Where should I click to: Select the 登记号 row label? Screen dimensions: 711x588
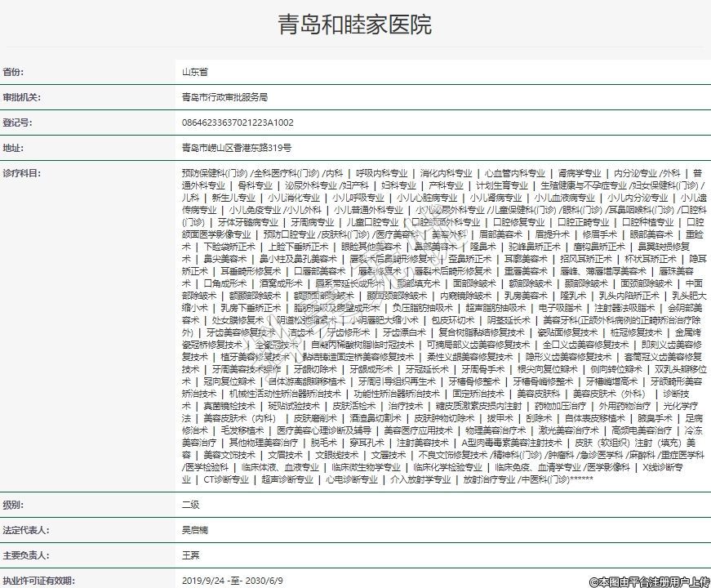18,122
